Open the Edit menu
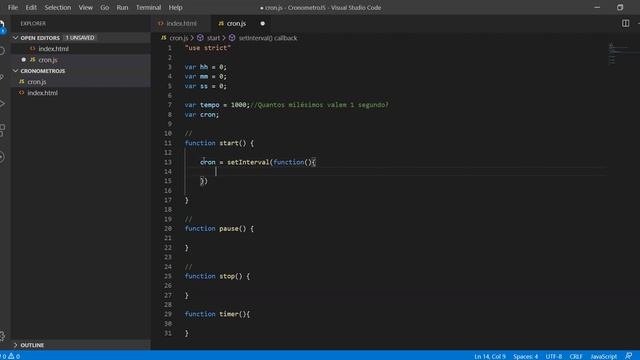The image size is (640, 360). 31,7
